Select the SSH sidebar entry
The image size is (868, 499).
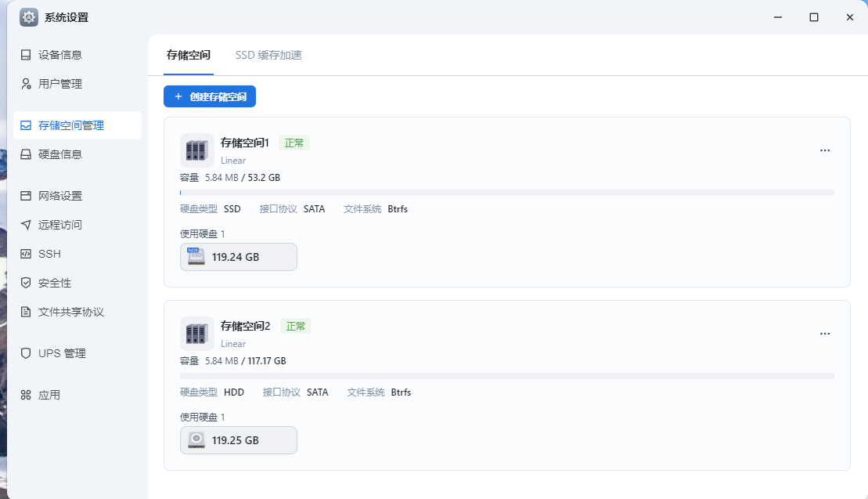tap(77, 254)
